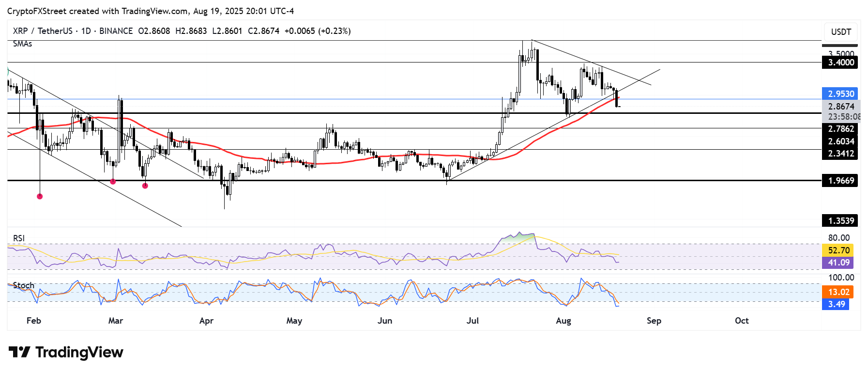Viewport: 868px width, 374px height.
Task: Click the yellow RSI value 52.70
Action: [x=838, y=250]
